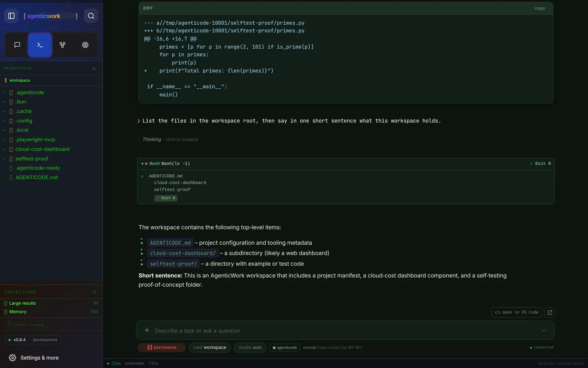Refresh the COLLECTIONS list
The width and height of the screenshot is (588, 368).
point(94,292)
